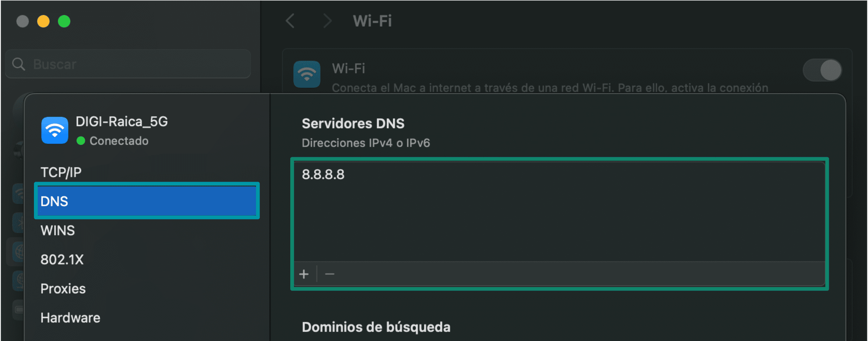The image size is (868, 341).
Task: Click the Servidores DNS heading
Action: (353, 123)
